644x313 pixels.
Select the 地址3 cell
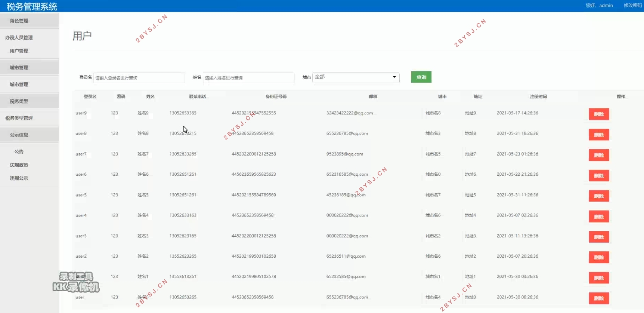click(x=470, y=236)
